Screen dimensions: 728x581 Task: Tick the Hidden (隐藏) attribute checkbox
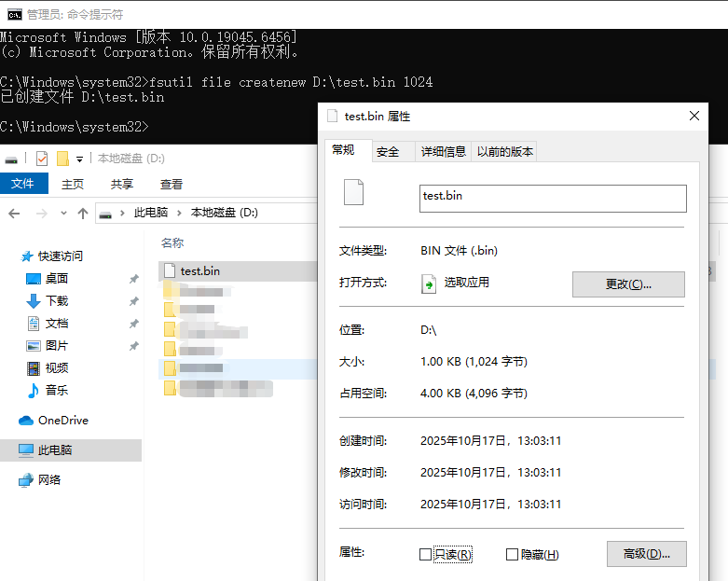click(512, 555)
